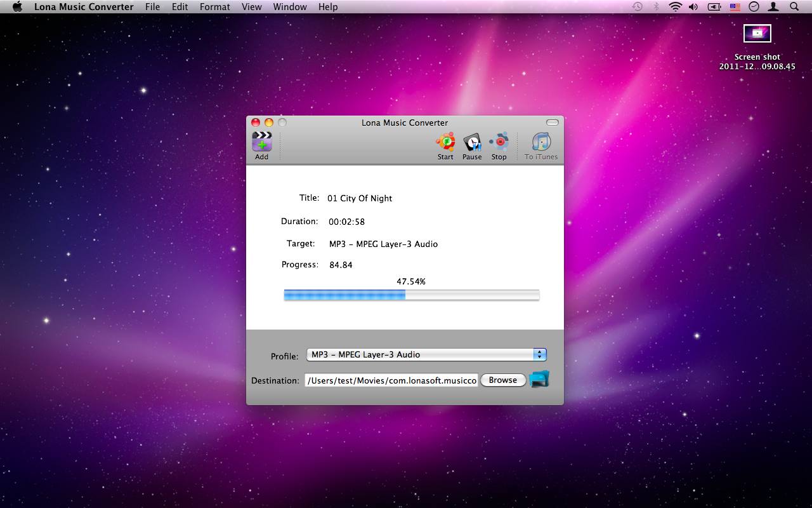Click the Bluetooth menu bar icon

pos(657,7)
